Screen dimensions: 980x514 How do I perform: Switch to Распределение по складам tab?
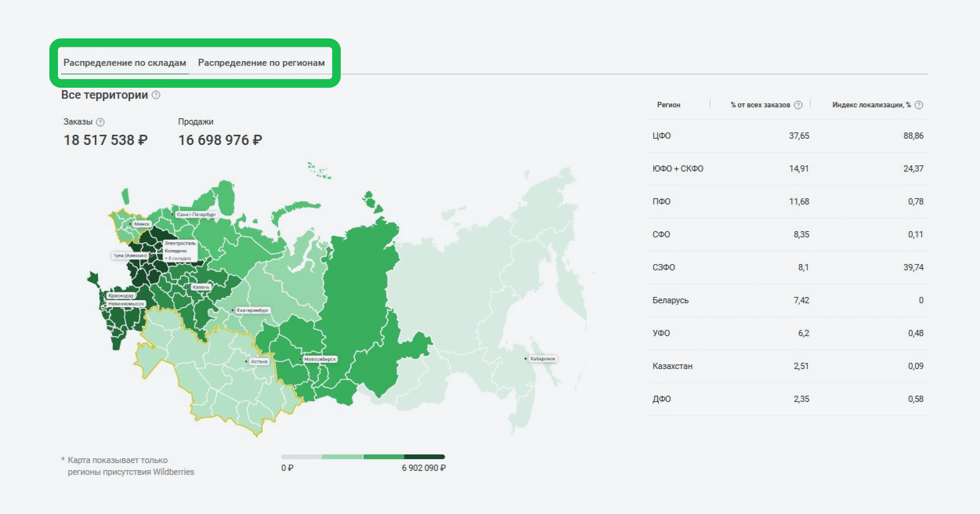pos(125,63)
